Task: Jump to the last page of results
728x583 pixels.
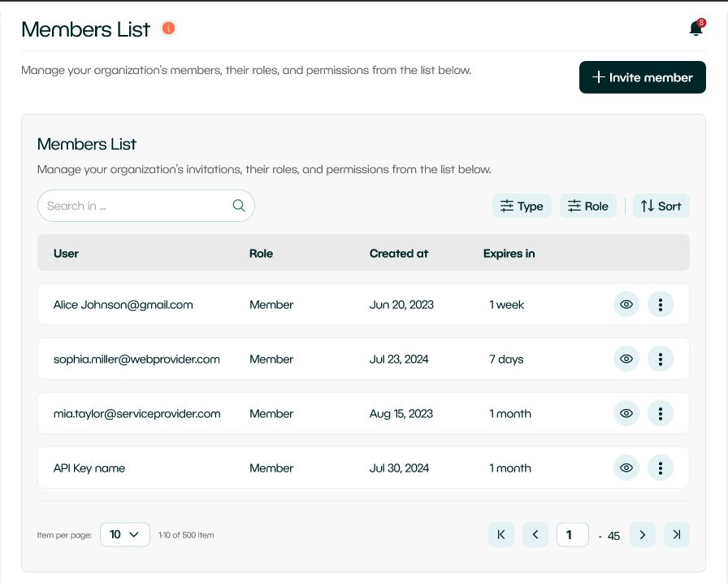Action: [x=676, y=535]
